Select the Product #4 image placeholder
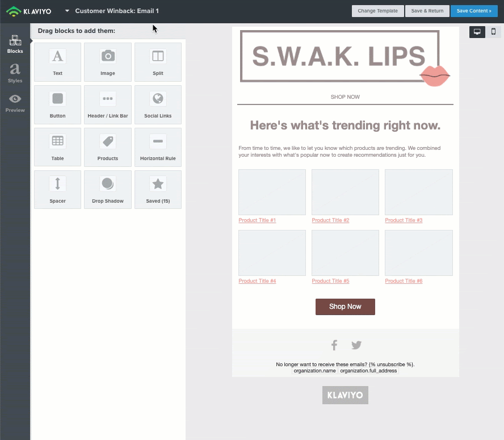 [272, 253]
